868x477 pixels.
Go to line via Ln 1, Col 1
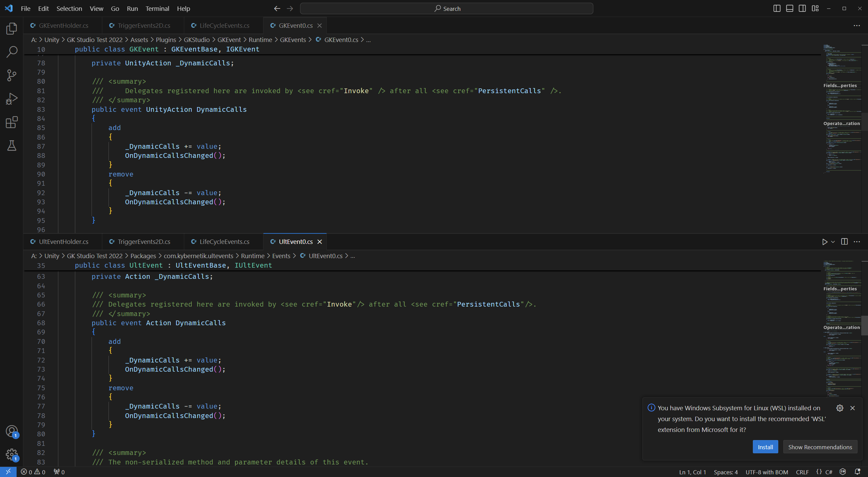pyautogui.click(x=693, y=472)
